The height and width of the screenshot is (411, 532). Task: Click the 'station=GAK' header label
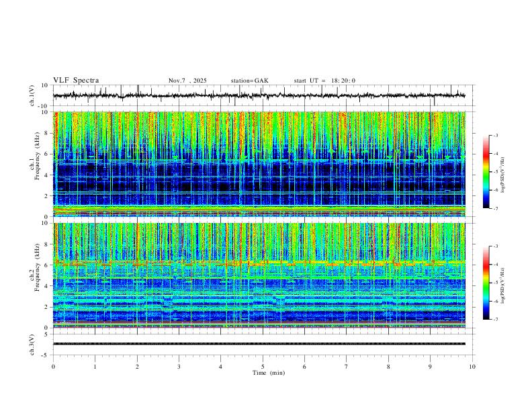249,81
